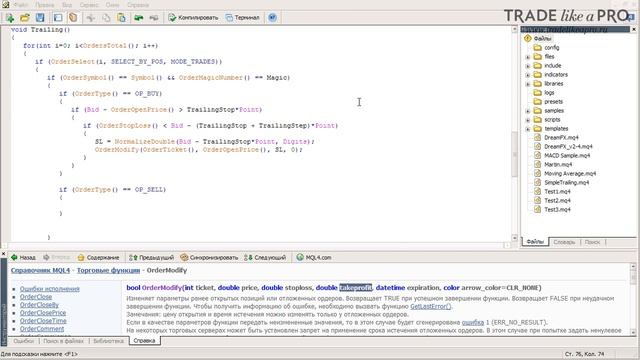Image resolution: width=640 pixels, height=360 pixels.
Task: Select the Moving Average.mq4 file
Action: point(570,173)
